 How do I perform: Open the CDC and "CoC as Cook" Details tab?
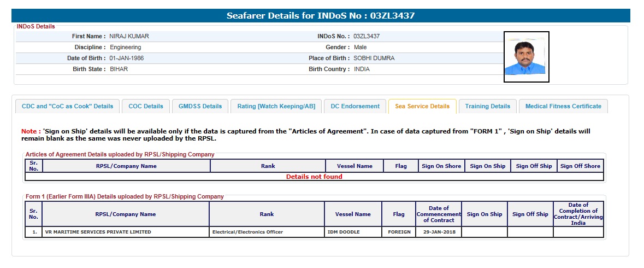68,106
